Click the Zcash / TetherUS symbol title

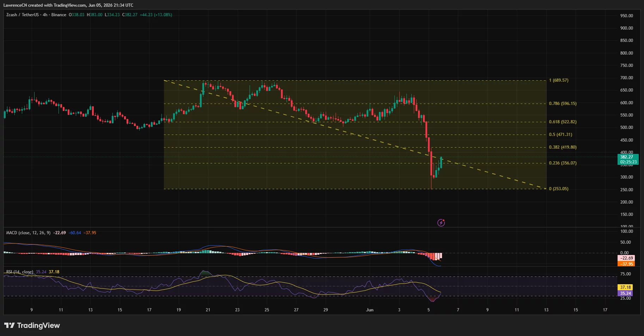(23, 15)
